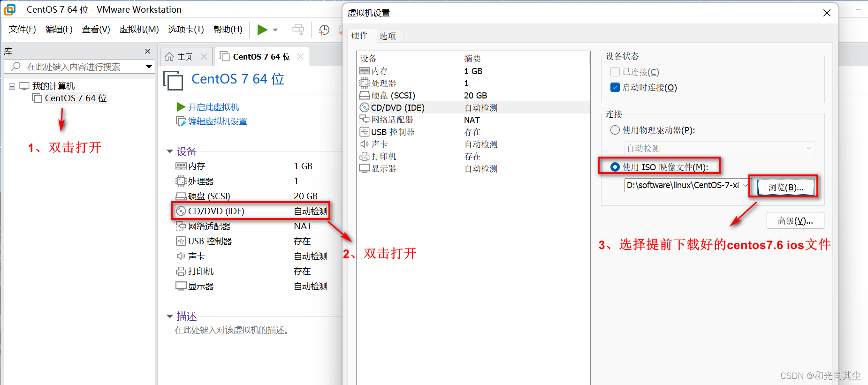Close the 主页 tab

(x=204, y=56)
